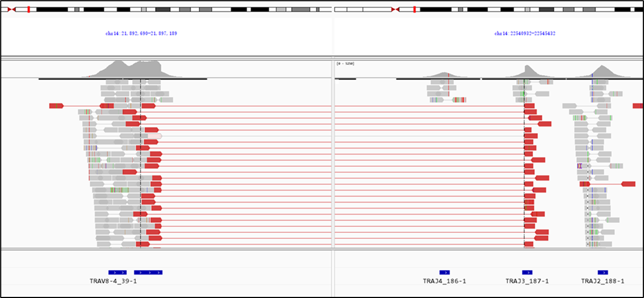Screen dimensions: 644x298
Task: Select the blue TRAJ3_187-1 gene feature
Action: 527,272
